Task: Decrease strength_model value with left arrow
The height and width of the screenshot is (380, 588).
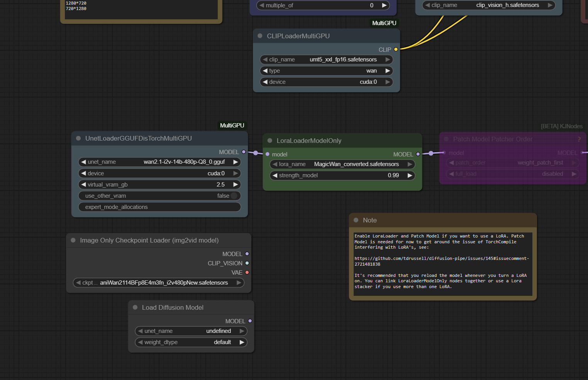Action: 275,175
